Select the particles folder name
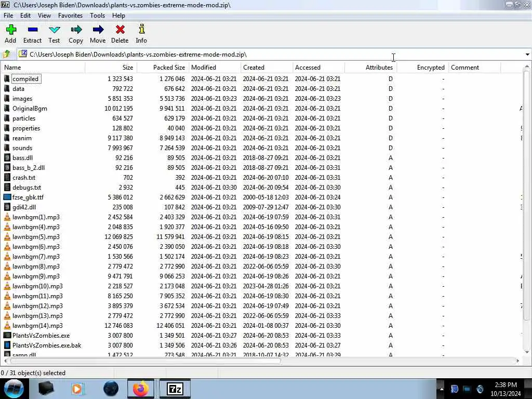The height and width of the screenshot is (399, 532). point(24,118)
